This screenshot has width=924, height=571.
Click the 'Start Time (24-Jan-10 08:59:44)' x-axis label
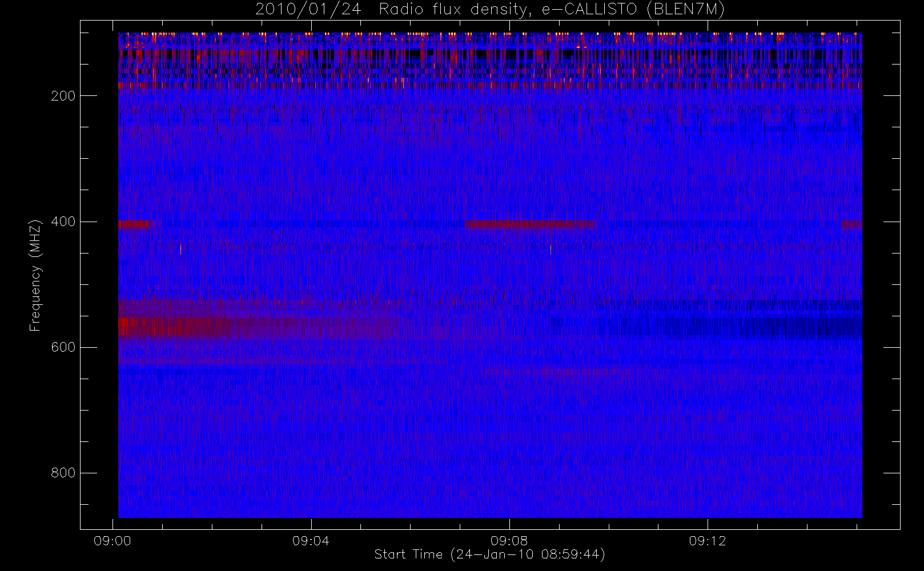pos(490,554)
